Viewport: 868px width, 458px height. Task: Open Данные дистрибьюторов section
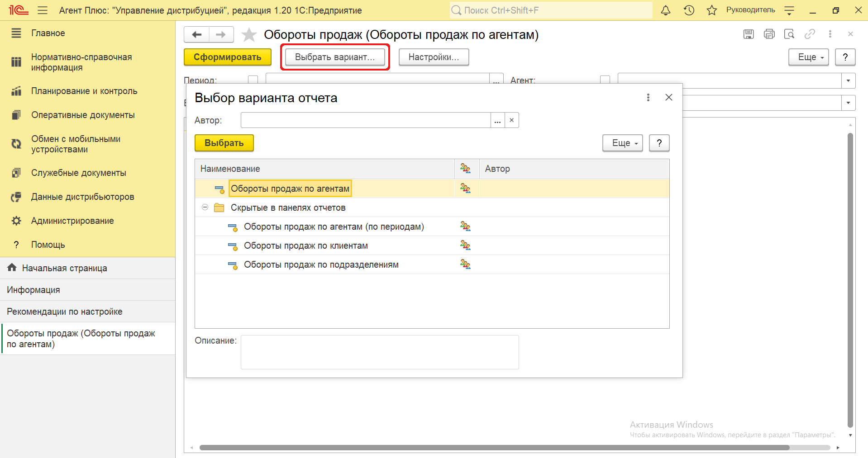[87, 197]
